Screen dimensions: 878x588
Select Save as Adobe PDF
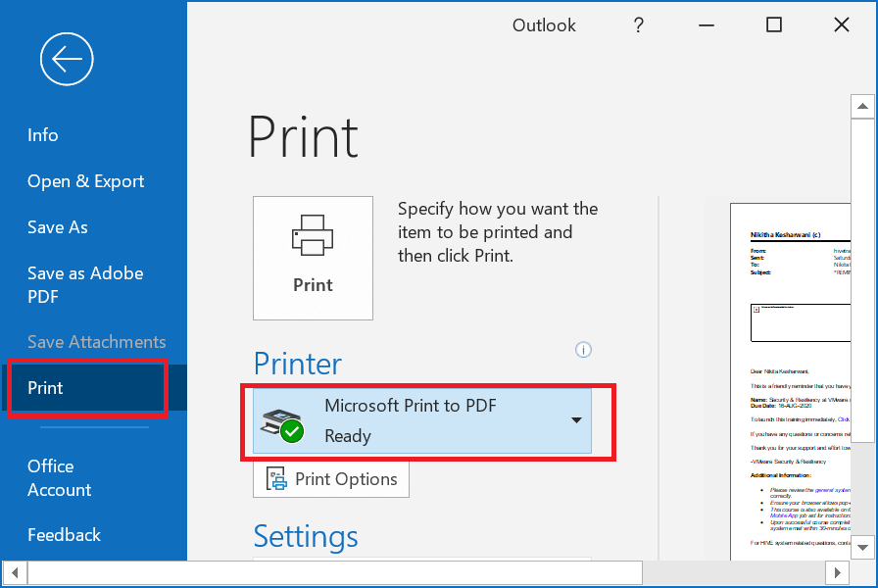coord(85,284)
